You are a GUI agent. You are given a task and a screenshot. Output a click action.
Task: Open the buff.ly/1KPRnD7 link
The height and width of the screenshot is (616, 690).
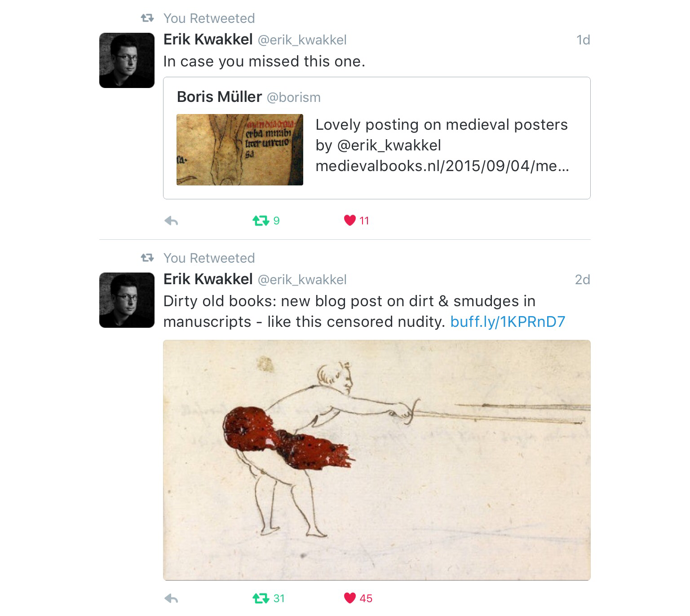508,322
